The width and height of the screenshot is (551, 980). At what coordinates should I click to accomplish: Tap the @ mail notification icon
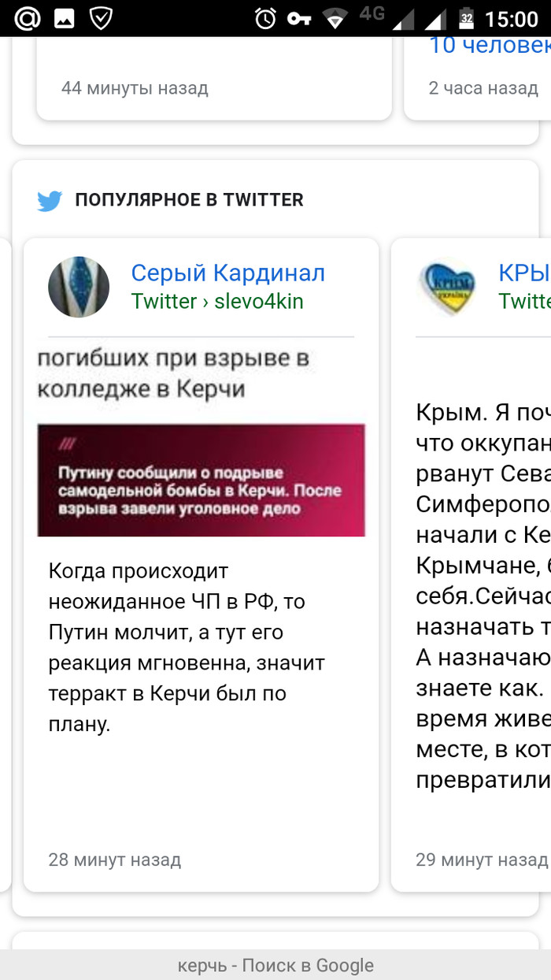[28, 18]
